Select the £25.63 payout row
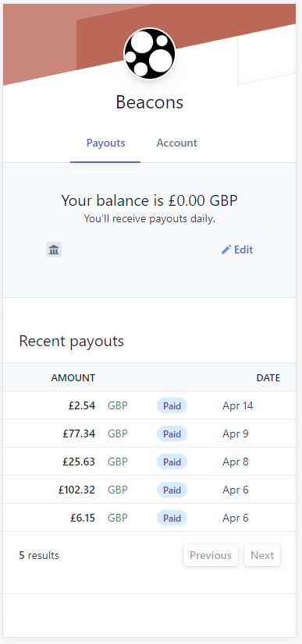Image resolution: width=302 pixels, height=644 pixels. (150, 462)
